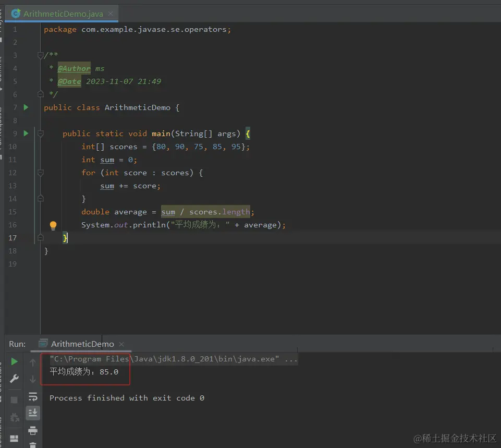Collapse main method fold marker

(40, 134)
